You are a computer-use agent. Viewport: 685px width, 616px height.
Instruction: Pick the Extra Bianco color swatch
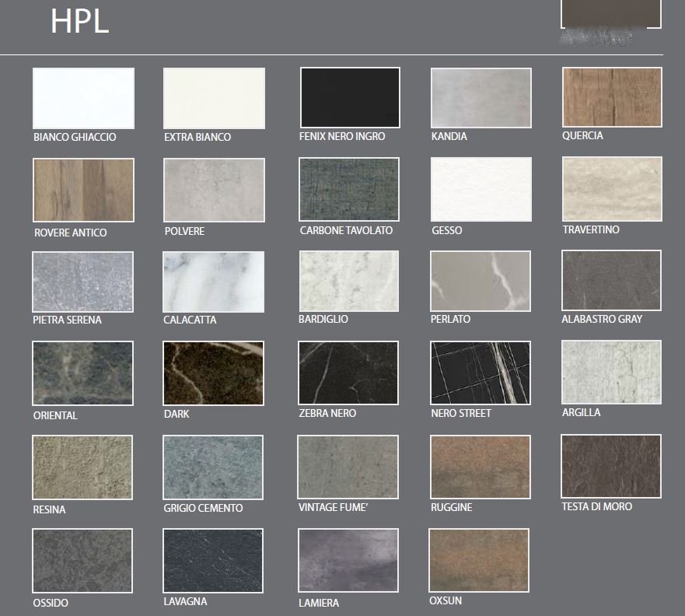point(214,98)
